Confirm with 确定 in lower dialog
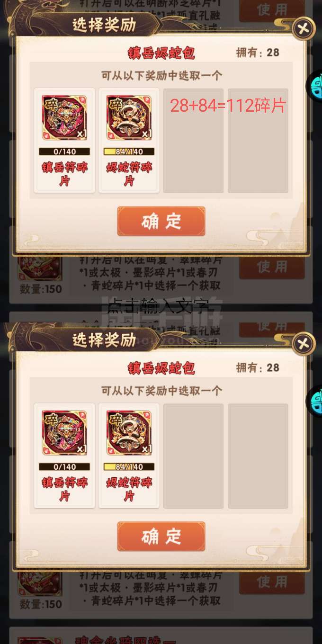Image resolution: width=322 pixels, height=644 pixels. 161,537
